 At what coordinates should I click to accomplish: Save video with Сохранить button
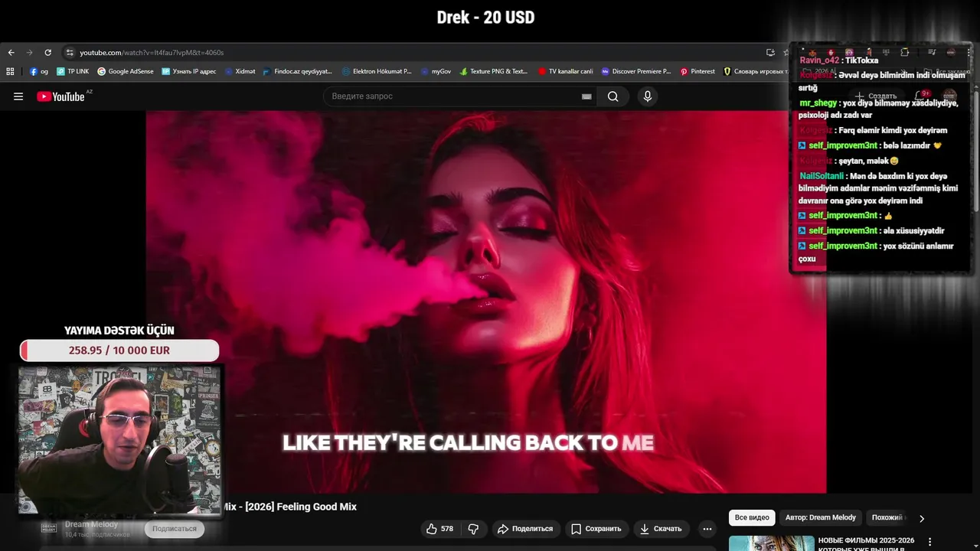[596, 529]
